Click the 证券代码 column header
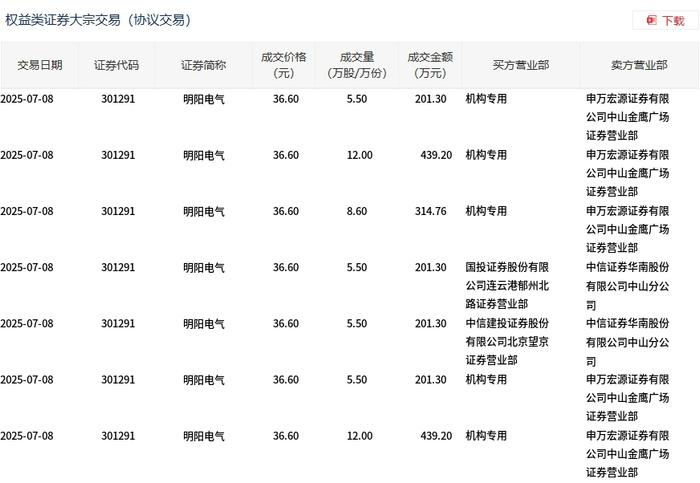 pyautogui.click(x=117, y=65)
